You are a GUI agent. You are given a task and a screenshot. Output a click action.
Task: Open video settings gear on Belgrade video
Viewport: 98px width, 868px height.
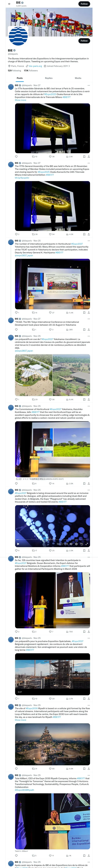pyautogui.click(x=76, y=544)
